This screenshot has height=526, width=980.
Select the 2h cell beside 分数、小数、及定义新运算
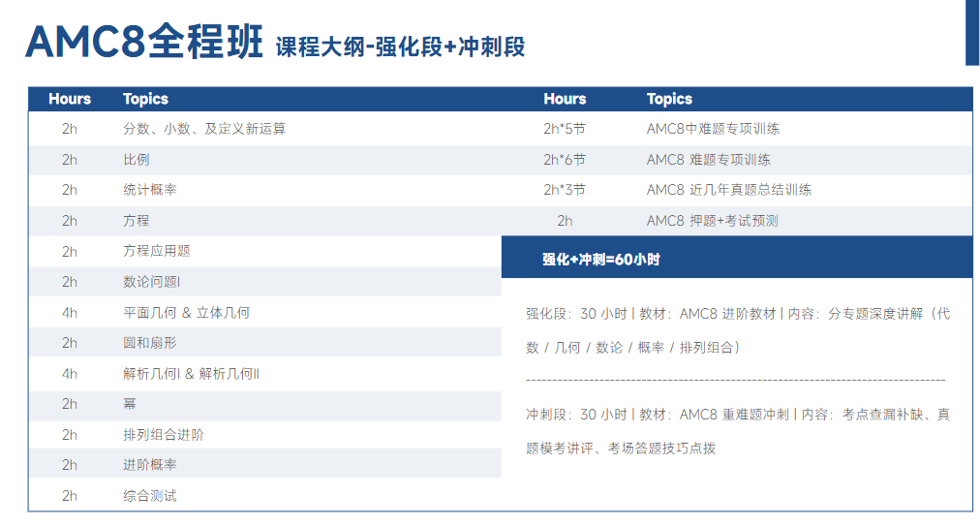[70, 129]
